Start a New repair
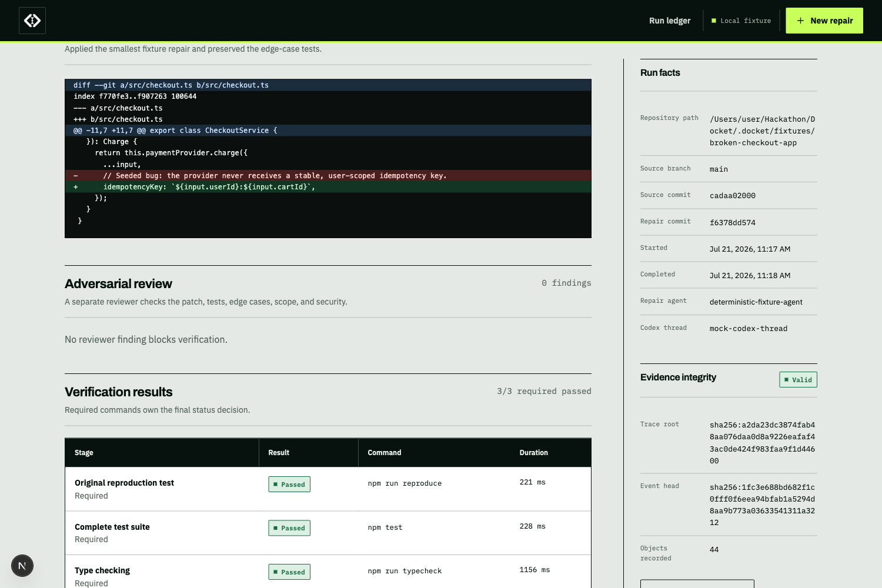Viewport: 882px width, 588px height. pyautogui.click(x=824, y=21)
